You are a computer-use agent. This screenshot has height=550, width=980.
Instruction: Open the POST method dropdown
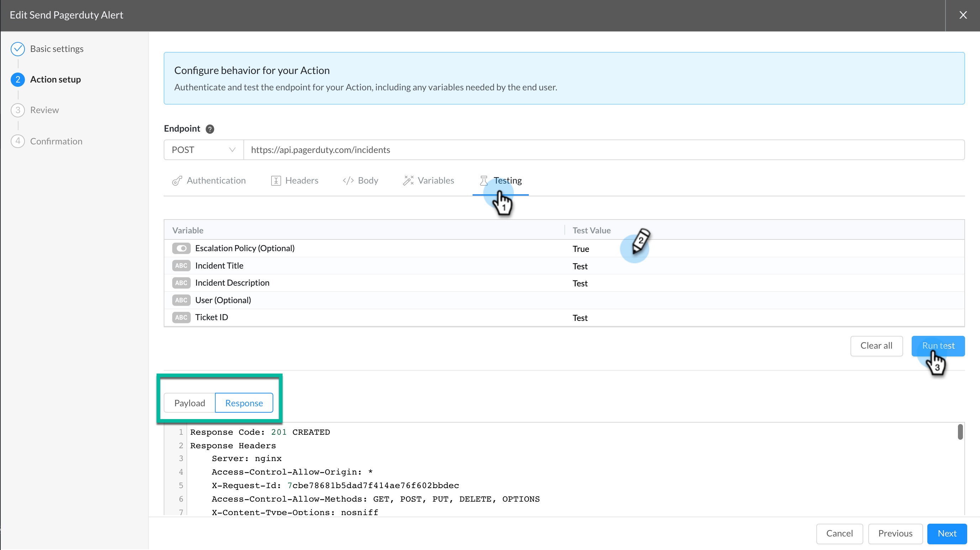204,150
